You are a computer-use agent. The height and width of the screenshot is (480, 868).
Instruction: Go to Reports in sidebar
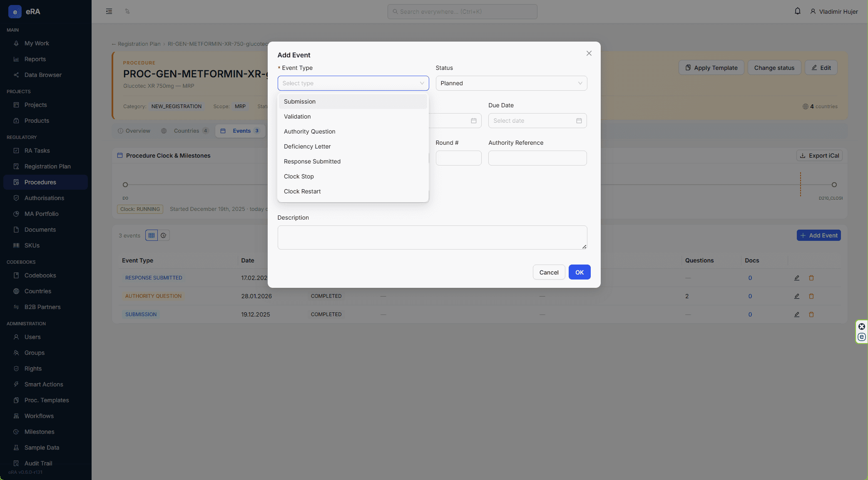click(45, 59)
